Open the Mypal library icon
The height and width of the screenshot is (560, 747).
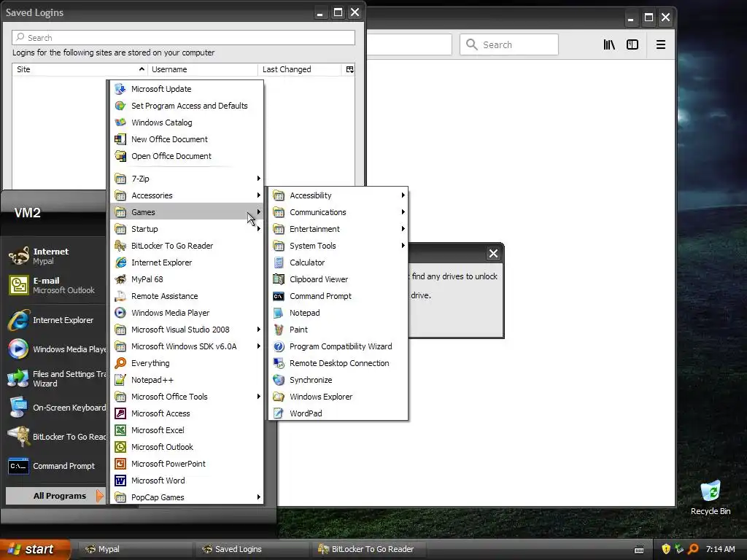click(x=609, y=44)
